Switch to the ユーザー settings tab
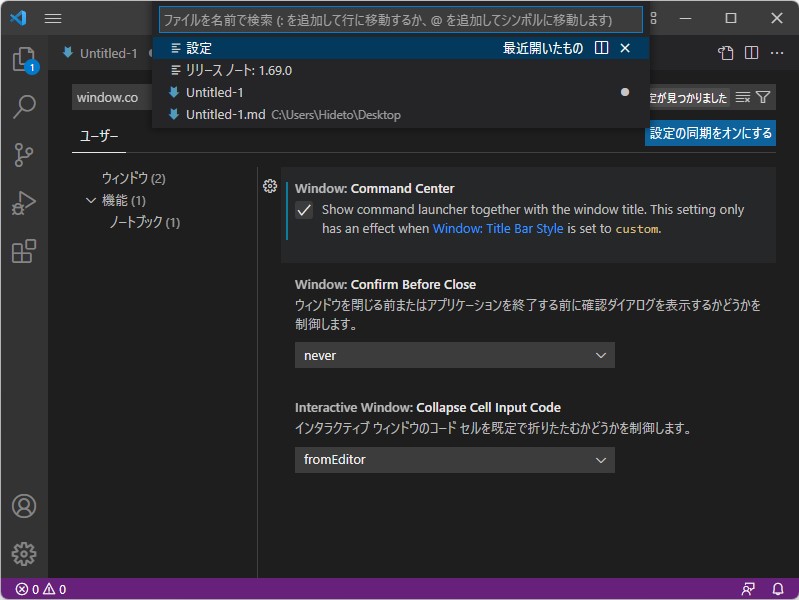Screen dimensions: 799x600 [x=99, y=136]
